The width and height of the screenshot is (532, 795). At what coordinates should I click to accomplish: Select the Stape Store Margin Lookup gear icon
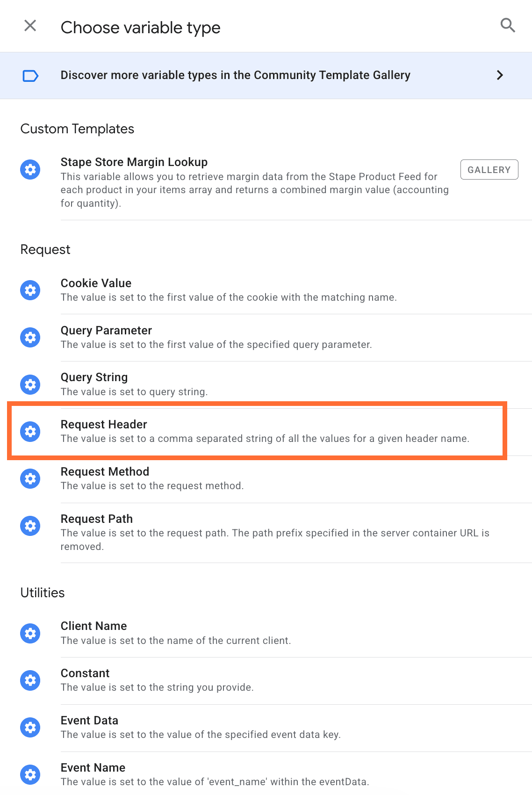(x=30, y=169)
